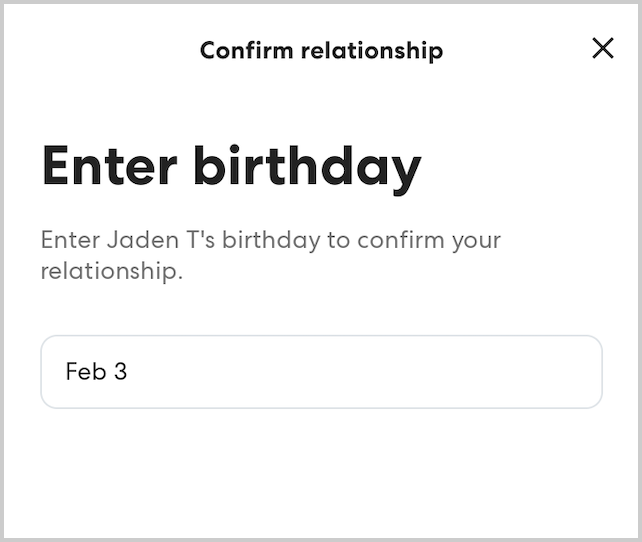
Task: Click the birthday input field
Action: coord(321,372)
